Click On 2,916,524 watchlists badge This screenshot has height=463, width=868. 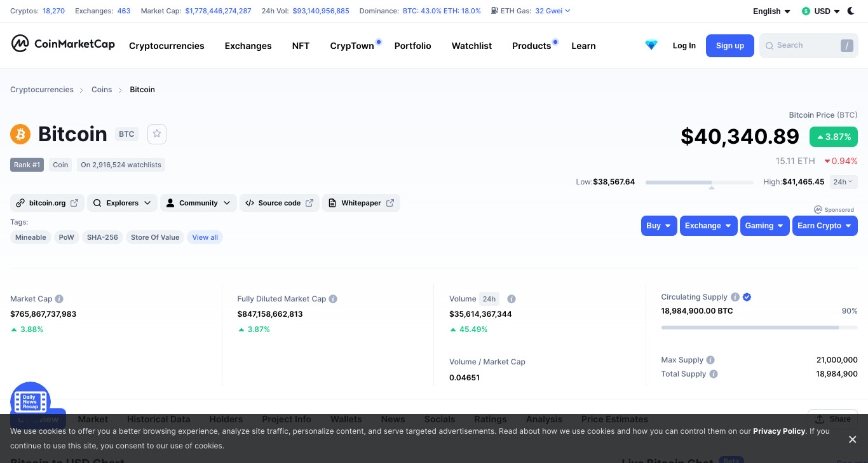pos(121,165)
